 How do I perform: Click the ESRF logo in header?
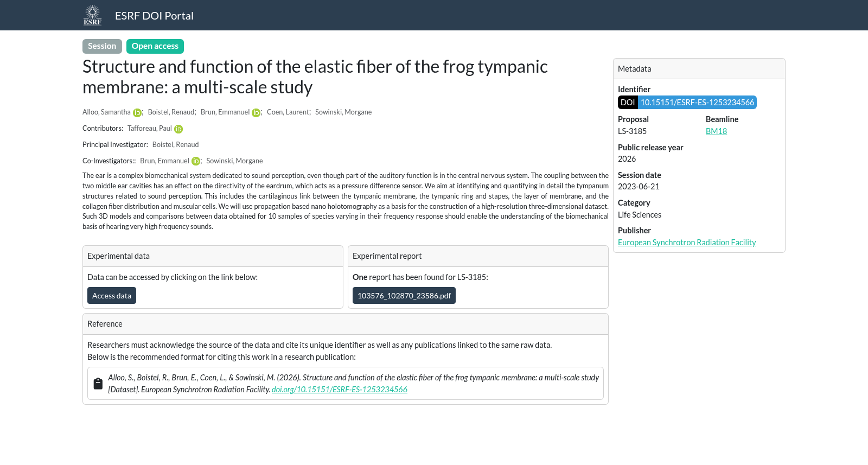click(92, 15)
